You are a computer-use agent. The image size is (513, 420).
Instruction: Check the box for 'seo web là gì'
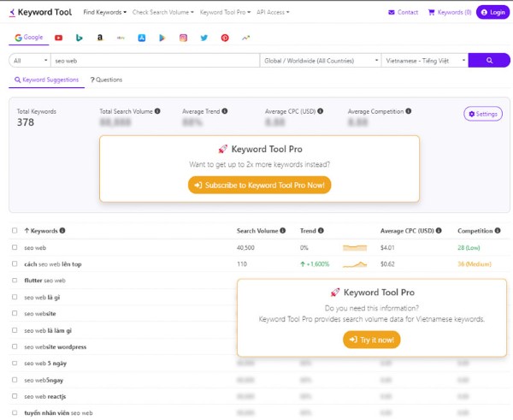pos(15,297)
